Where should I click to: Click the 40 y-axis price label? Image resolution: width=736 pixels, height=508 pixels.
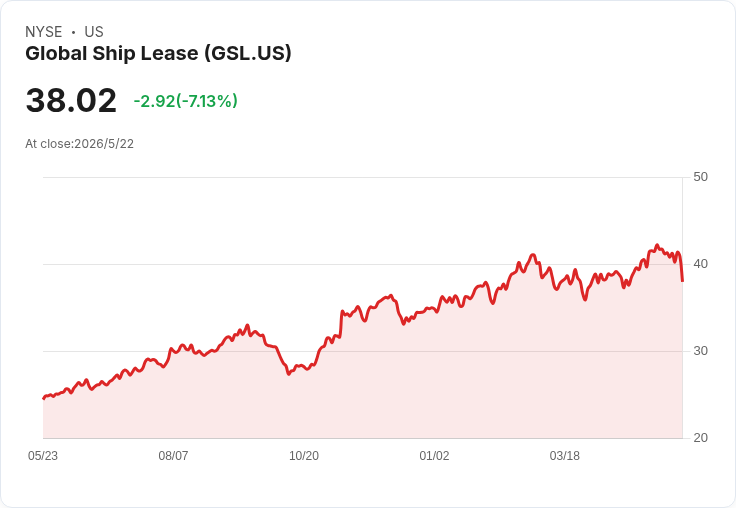point(700,264)
